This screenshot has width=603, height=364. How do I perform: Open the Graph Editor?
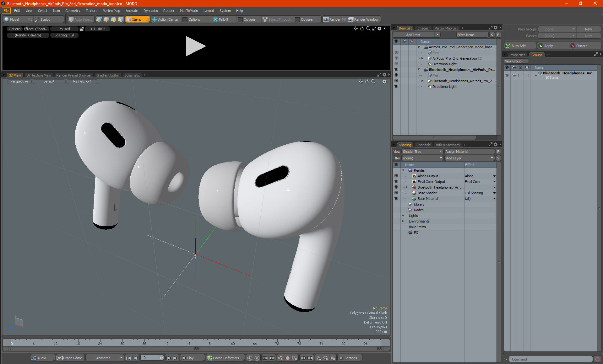click(x=70, y=358)
